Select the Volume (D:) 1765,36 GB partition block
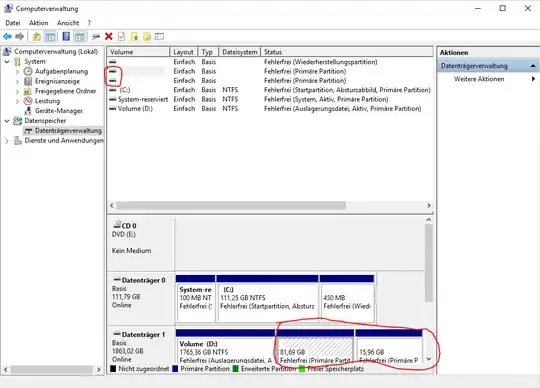The image size is (540, 388). coord(225,346)
